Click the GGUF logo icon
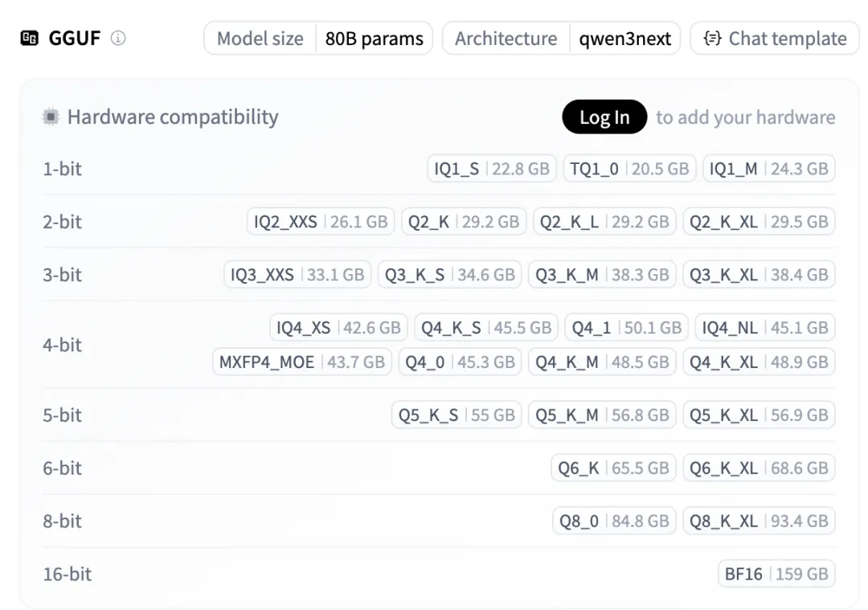This screenshot has width=868, height=610. pyautogui.click(x=29, y=38)
